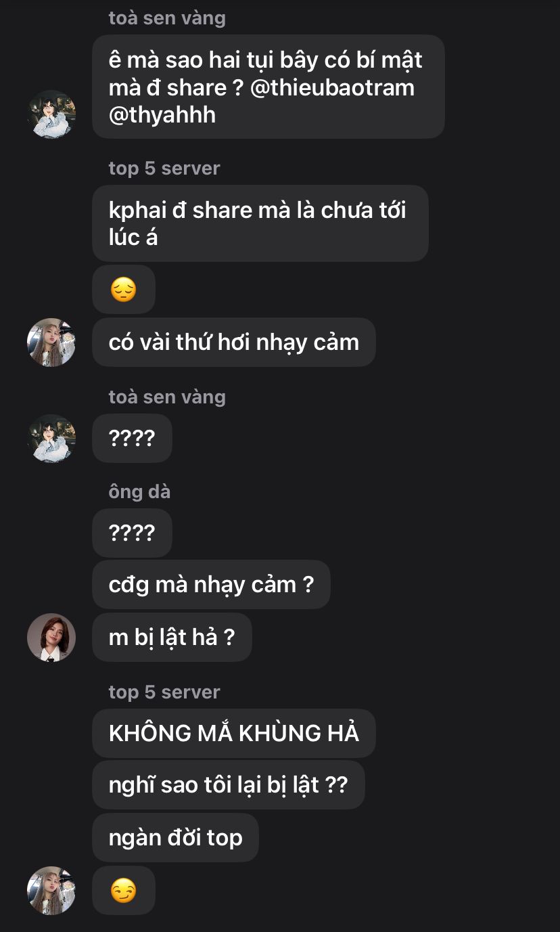Viewport: 560px width, 932px height.
Task: Tap avatar beside the smirking emoji message
Action: click(51, 891)
